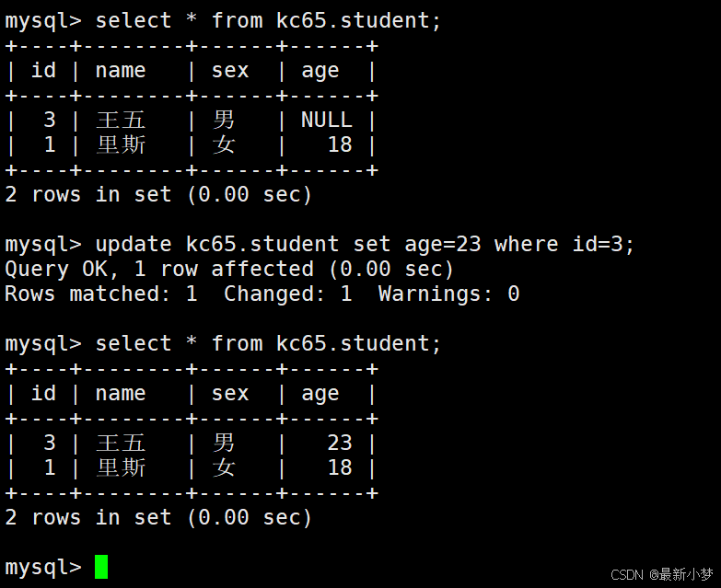Click the NULL age value

click(326, 120)
